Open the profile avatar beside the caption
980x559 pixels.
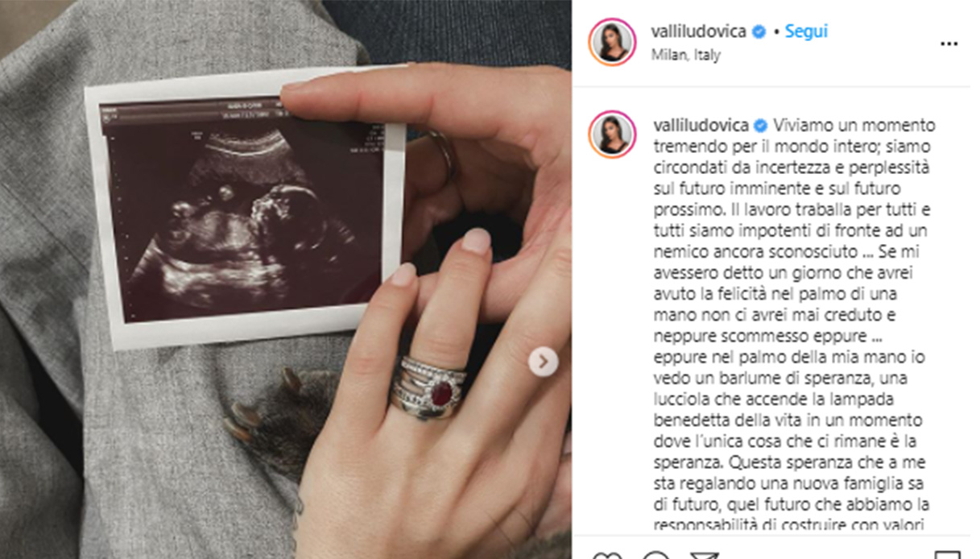[x=613, y=135]
